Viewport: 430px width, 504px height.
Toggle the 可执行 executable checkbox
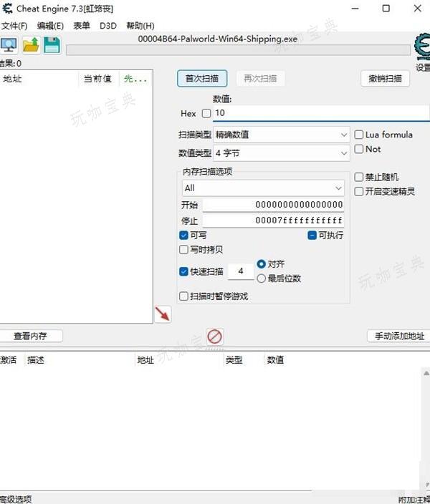[x=312, y=236]
